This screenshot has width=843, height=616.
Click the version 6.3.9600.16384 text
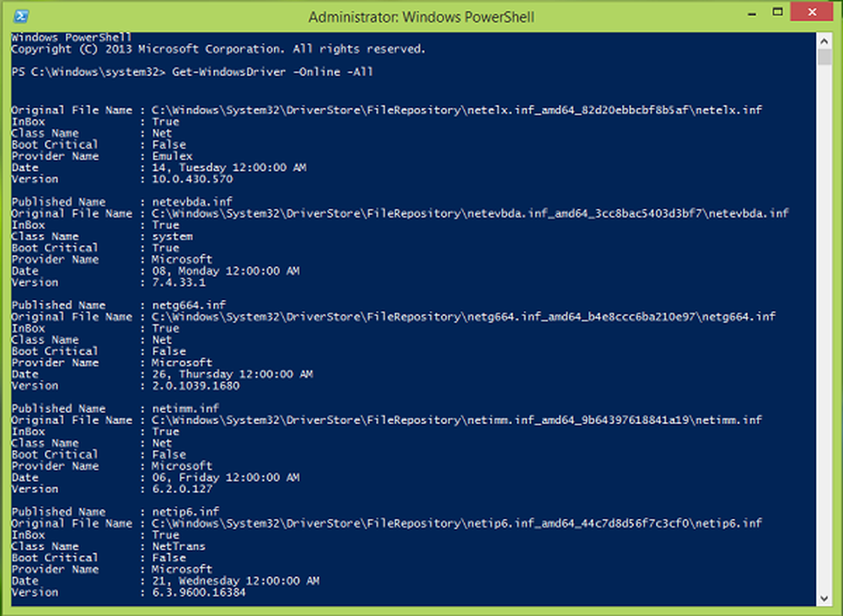click(x=199, y=592)
